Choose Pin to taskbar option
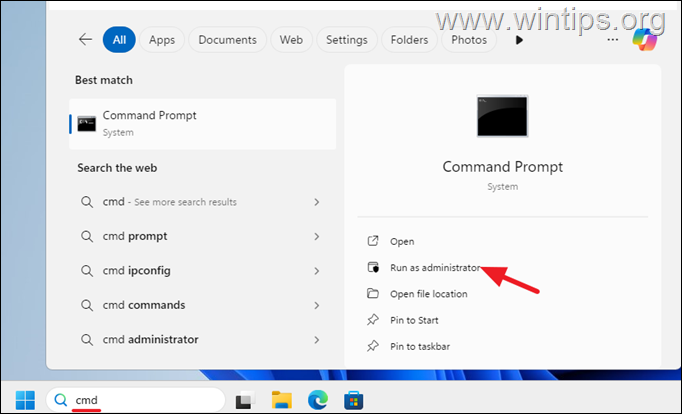Screen dimensions: 682x414 (x=421, y=346)
